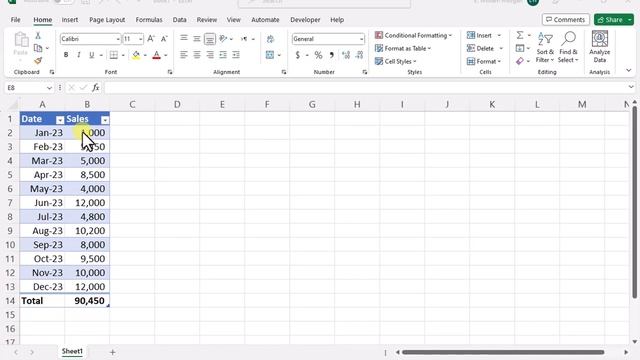Screen dimensions: 640x360
Task: Click the Decrease Indent icon
Action: (x=223, y=55)
